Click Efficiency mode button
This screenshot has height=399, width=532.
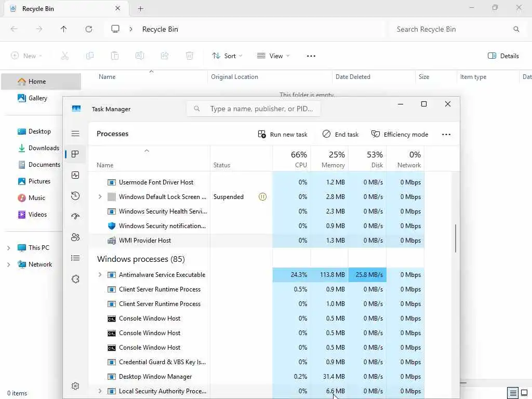click(400, 135)
